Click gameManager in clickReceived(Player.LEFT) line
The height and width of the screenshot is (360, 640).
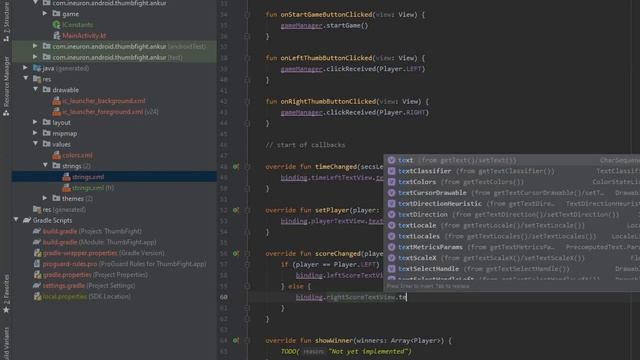tap(301, 69)
